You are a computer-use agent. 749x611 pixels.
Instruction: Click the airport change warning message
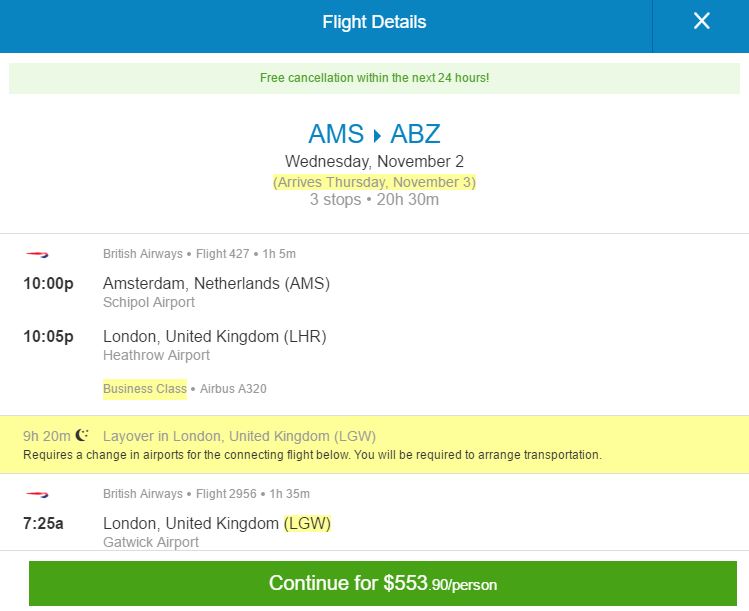coord(312,455)
